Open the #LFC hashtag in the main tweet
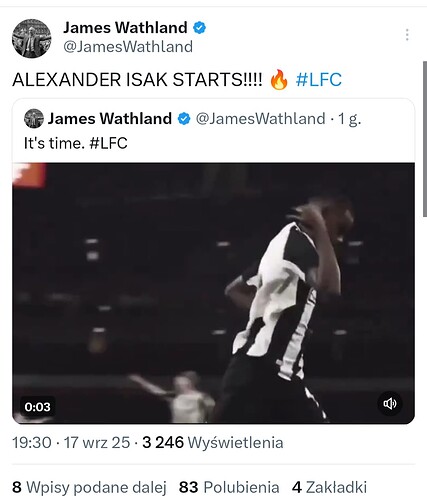 [319, 80]
